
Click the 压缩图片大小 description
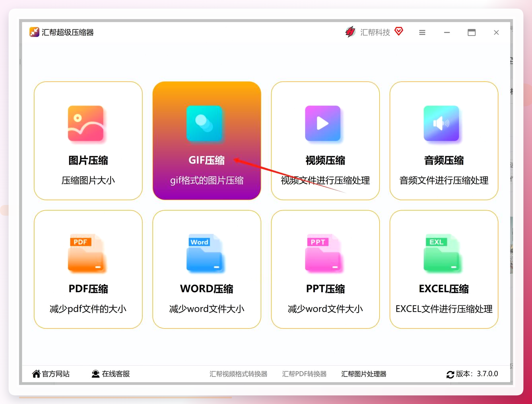[88, 180]
